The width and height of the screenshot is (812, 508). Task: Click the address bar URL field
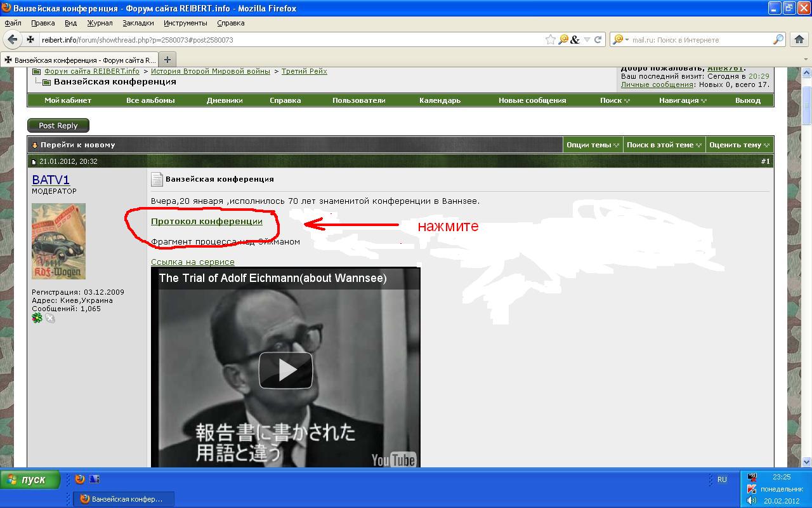click(285, 39)
